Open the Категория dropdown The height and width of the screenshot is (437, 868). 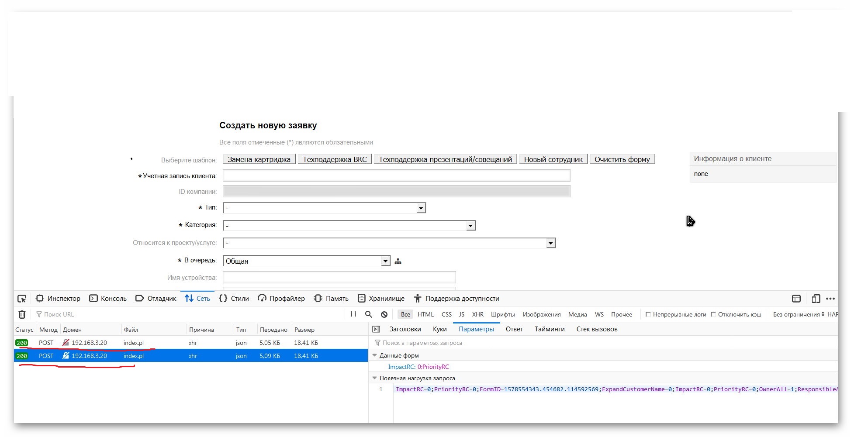tap(349, 225)
